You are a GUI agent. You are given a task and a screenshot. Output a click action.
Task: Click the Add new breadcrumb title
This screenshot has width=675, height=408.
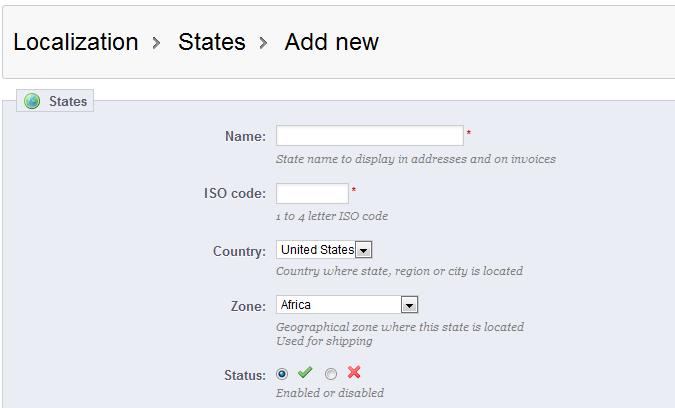pos(331,42)
